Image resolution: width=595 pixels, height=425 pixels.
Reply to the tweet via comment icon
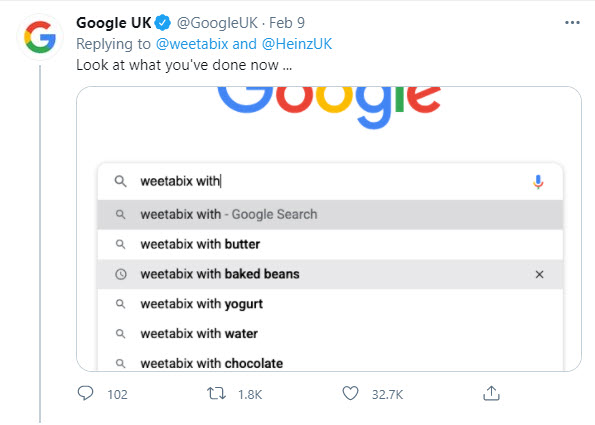point(85,394)
